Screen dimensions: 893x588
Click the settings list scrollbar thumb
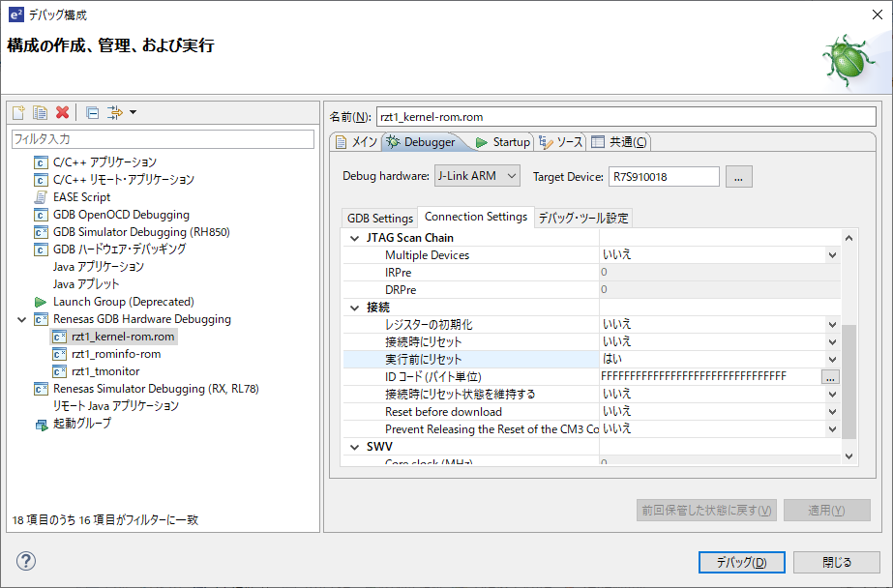(848, 381)
